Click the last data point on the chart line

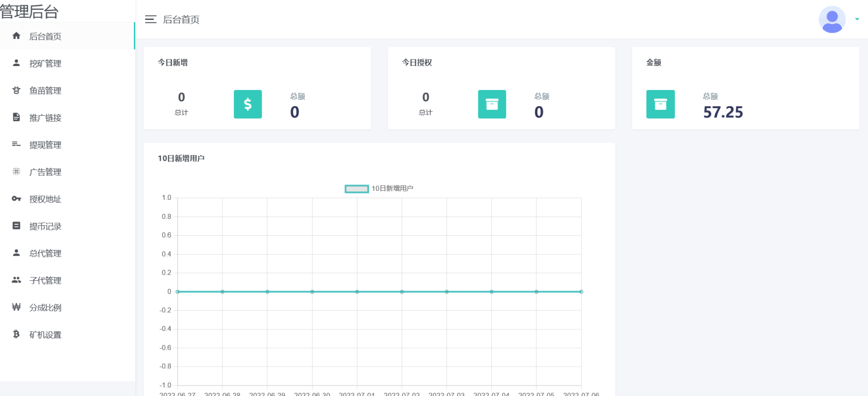tap(581, 292)
